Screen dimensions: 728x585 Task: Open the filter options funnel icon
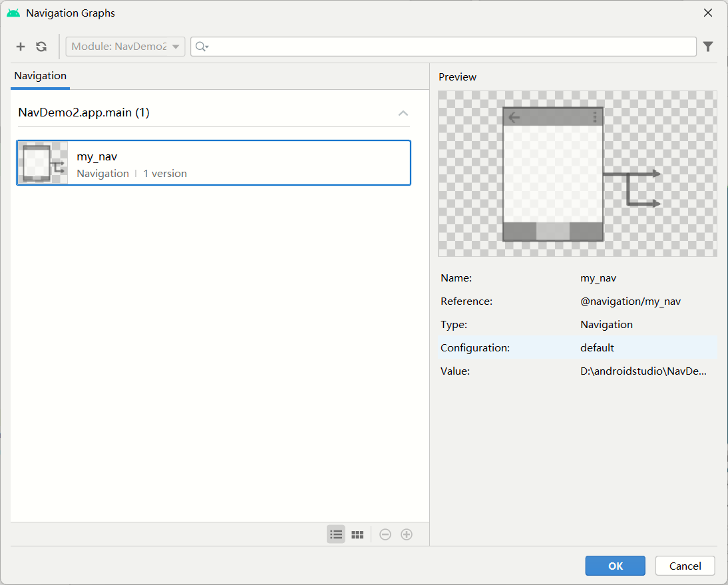pyautogui.click(x=708, y=47)
